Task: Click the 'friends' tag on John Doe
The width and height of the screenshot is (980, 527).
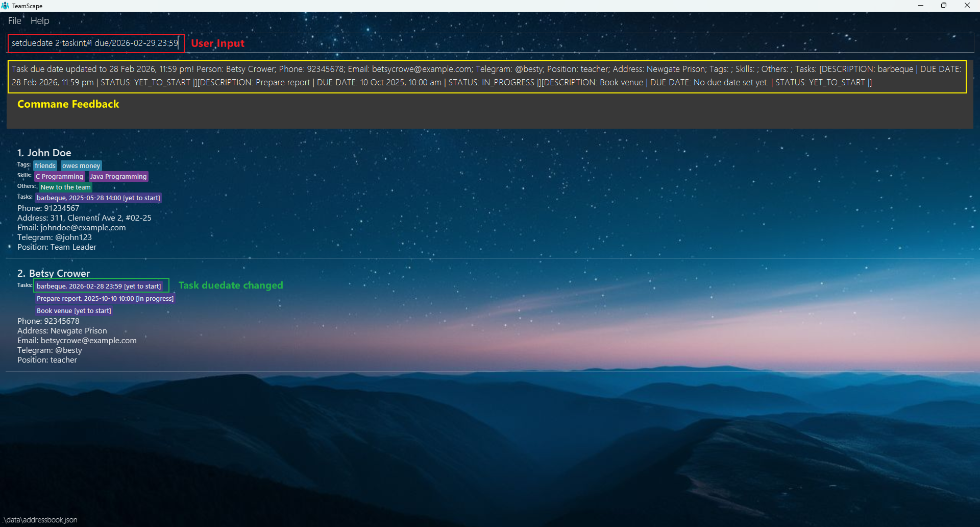Action: click(x=45, y=166)
